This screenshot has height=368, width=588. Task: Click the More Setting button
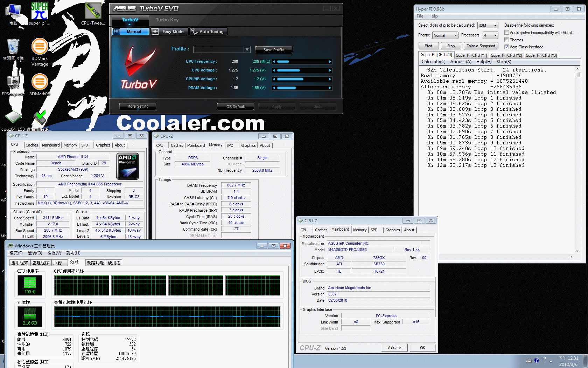click(138, 106)
